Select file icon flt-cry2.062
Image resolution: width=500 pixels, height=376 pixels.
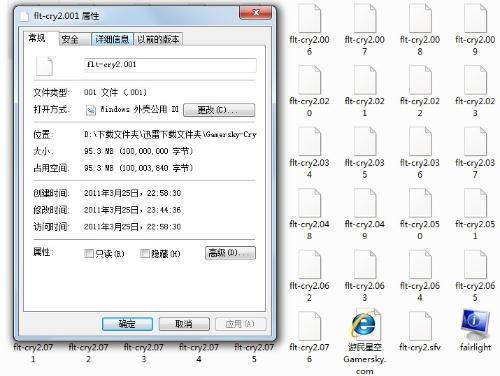coord(309,265)
